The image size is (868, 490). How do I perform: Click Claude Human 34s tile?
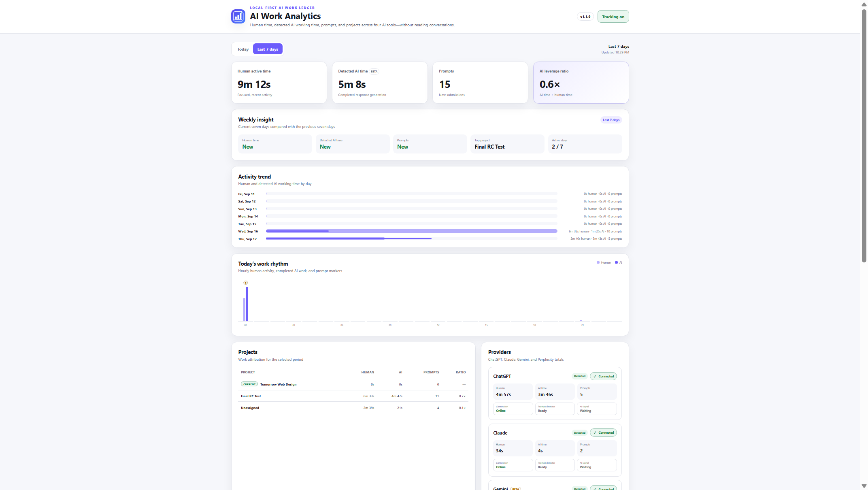tap(513, 448)
